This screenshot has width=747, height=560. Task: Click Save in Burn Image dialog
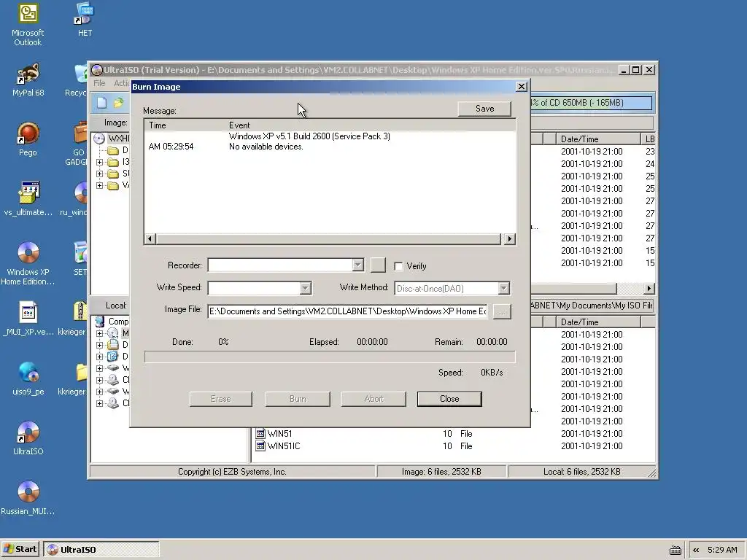click(484, 109)
